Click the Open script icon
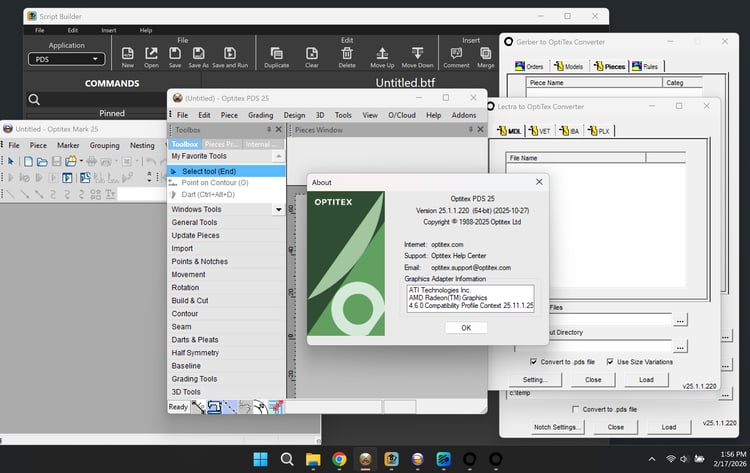Screen dimensions: 750x473 coord(151,54)
